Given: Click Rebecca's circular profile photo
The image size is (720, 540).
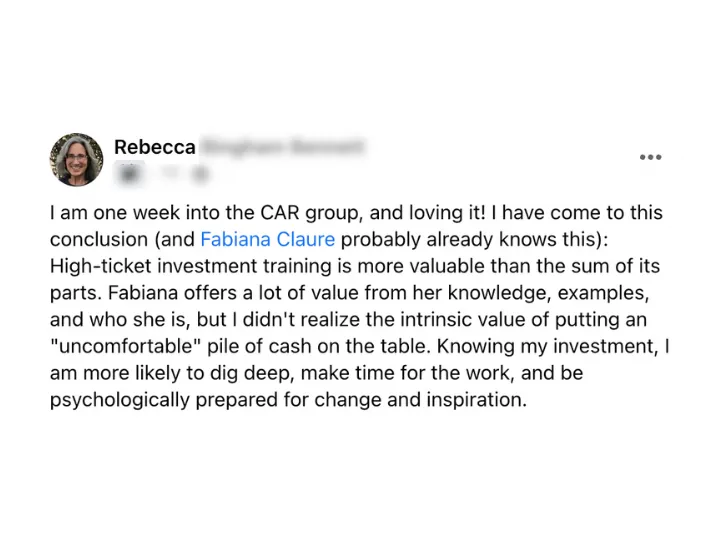Looking at the screenshot, I should click(x=76, y=160).
